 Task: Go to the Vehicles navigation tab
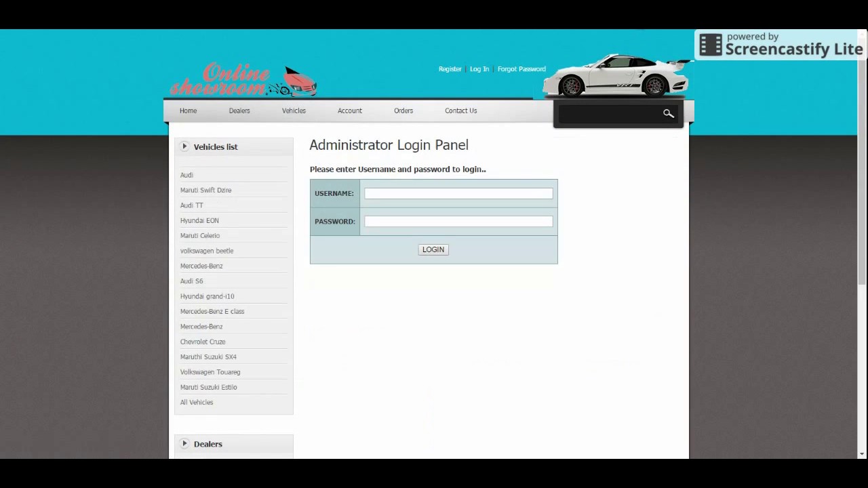[x=294, y=110]
